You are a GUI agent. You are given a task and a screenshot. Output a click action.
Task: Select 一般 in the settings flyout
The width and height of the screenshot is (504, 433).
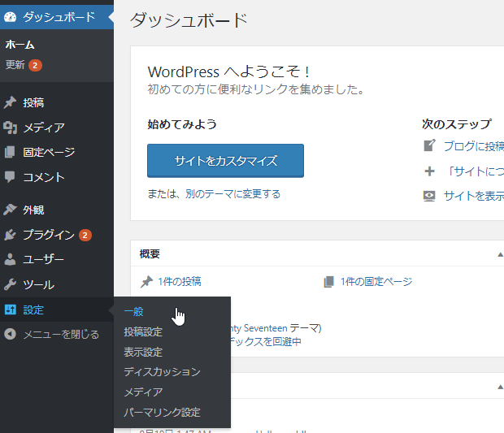pos(133,311)
